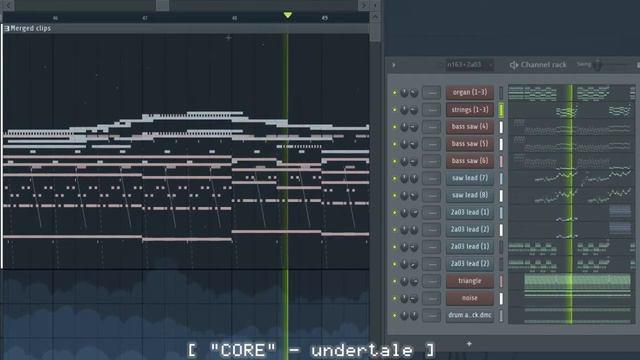
Task: Mute the triangle channel
Action: 395,281
